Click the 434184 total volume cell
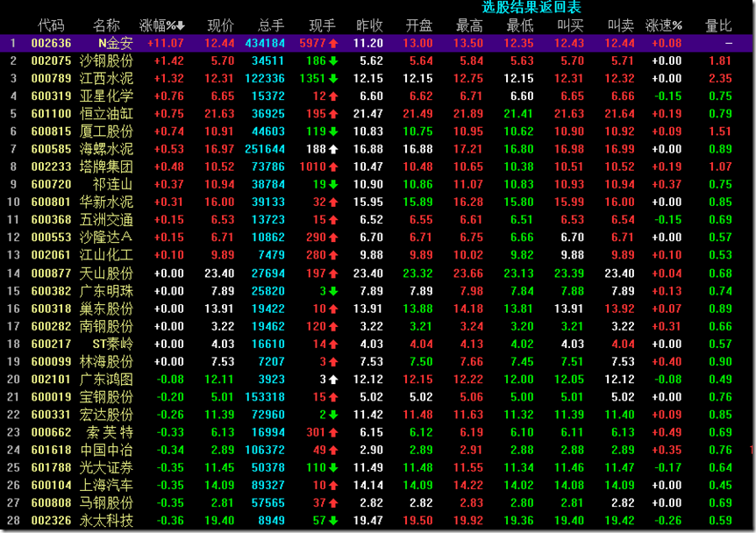The height and width of the screenshot is (533, 756). pos(265,43)
